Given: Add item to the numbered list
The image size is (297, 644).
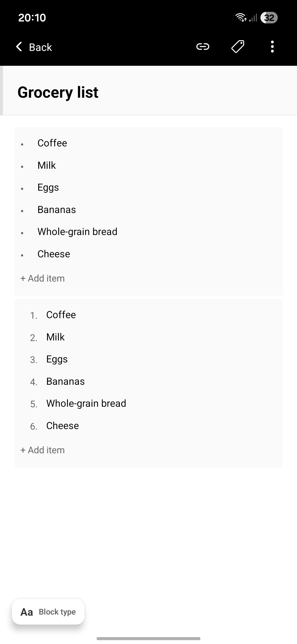Looking at the screenshot, I should (43, 450).
